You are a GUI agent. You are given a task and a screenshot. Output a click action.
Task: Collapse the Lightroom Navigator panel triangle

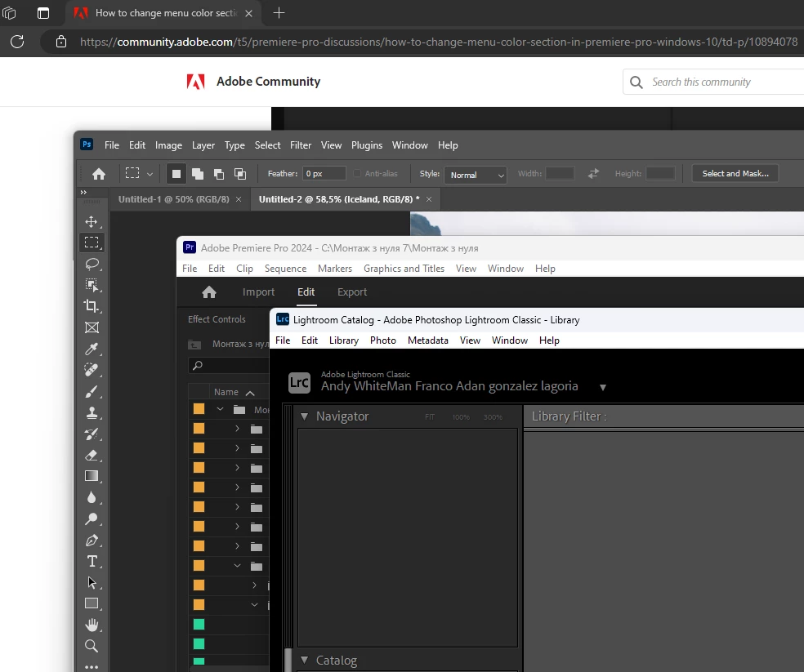(304, 416)
